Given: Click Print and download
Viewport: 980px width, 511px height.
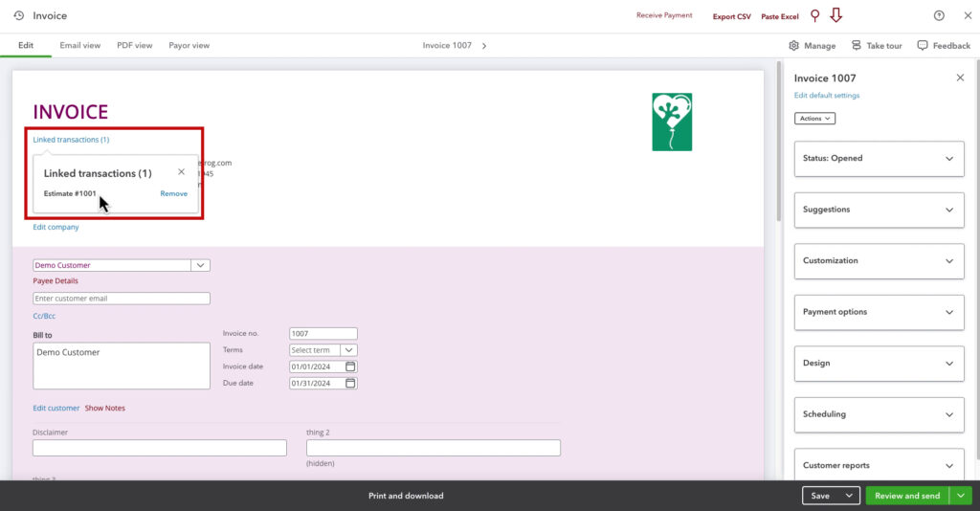Looking at the screenshot, I should coord(406,496).
